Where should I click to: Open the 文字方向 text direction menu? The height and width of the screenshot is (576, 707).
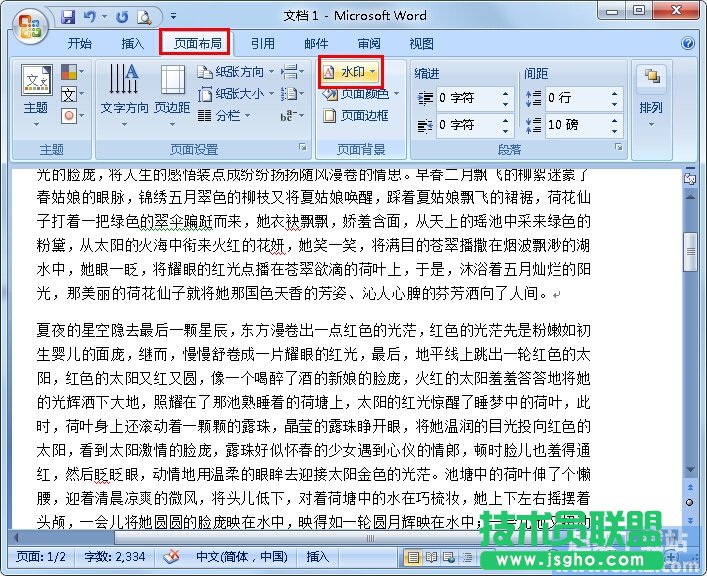[124, 96]
